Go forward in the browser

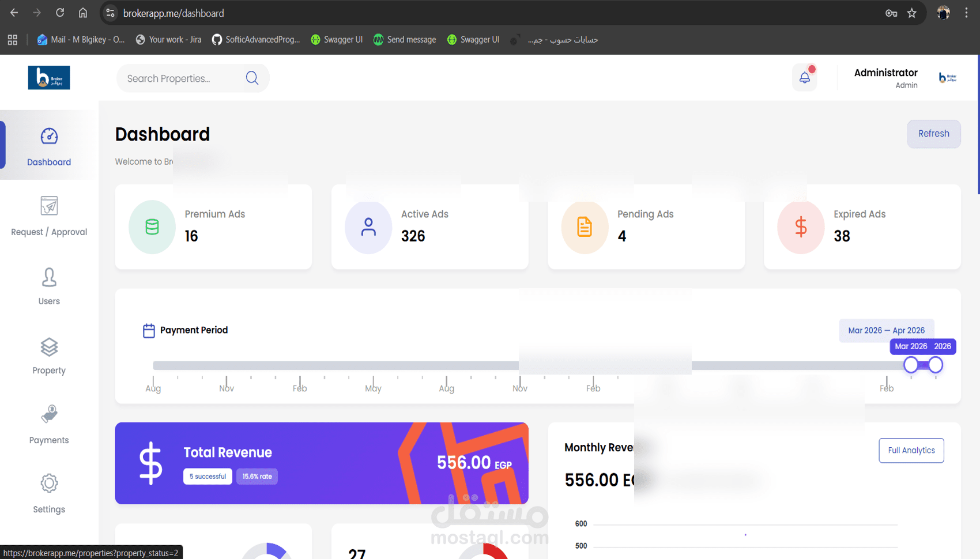(37, 13)
